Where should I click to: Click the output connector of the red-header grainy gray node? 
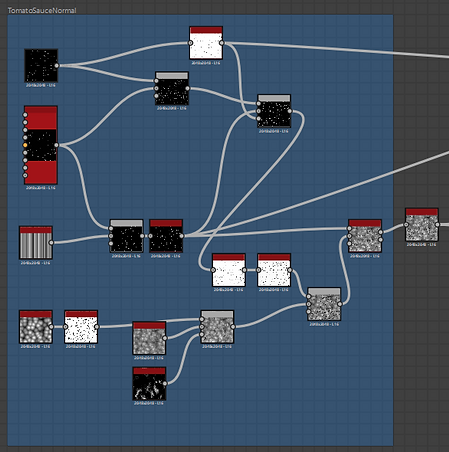click(x=165, y=338)
